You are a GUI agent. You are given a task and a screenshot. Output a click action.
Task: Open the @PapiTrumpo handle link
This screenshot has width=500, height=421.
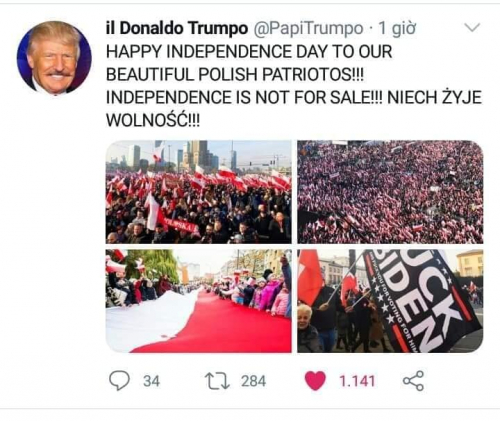pos(308,29)
